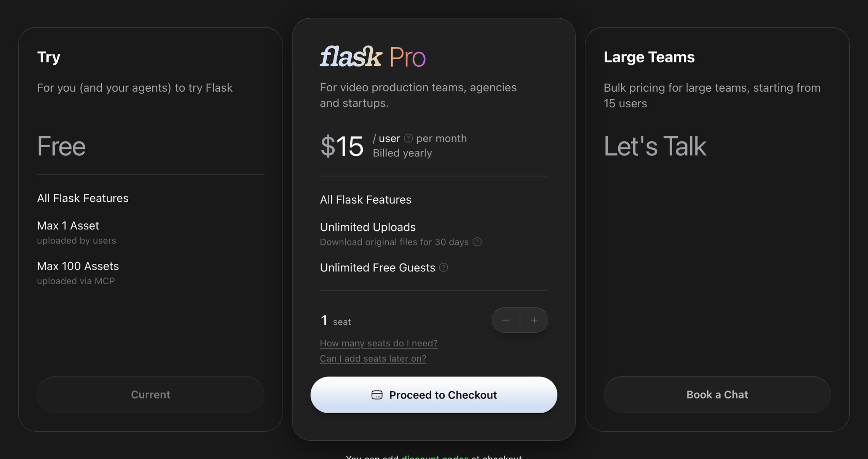Click the 1 seat count value

[x=324, y=320]
